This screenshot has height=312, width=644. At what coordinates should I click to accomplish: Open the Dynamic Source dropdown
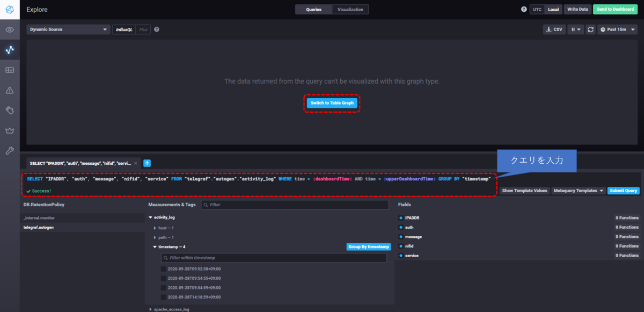(68, 30)
